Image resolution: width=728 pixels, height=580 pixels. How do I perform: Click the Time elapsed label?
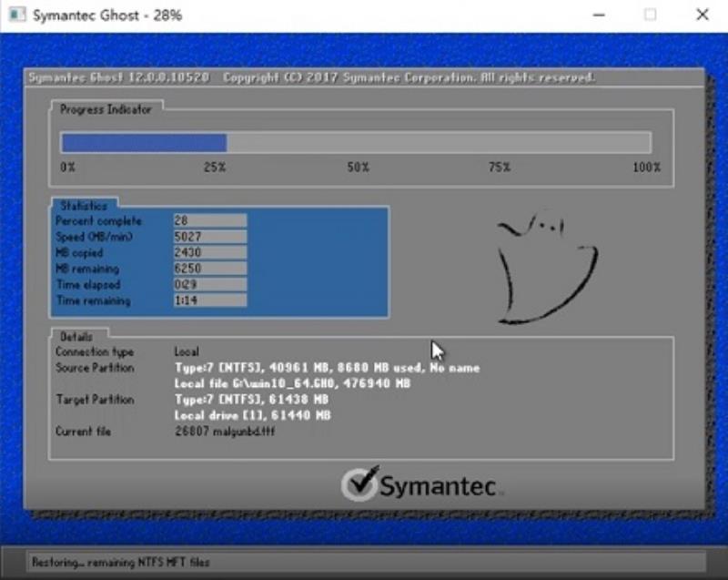click(x=88, y=285)
